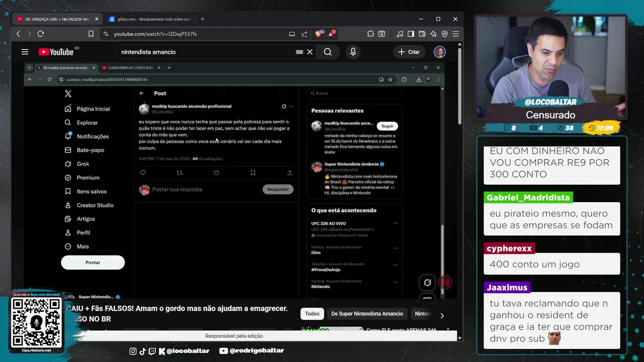Run the YouTube search with magnifier button
This screenshot has height=362, width=644.
[x=328, y=52]
